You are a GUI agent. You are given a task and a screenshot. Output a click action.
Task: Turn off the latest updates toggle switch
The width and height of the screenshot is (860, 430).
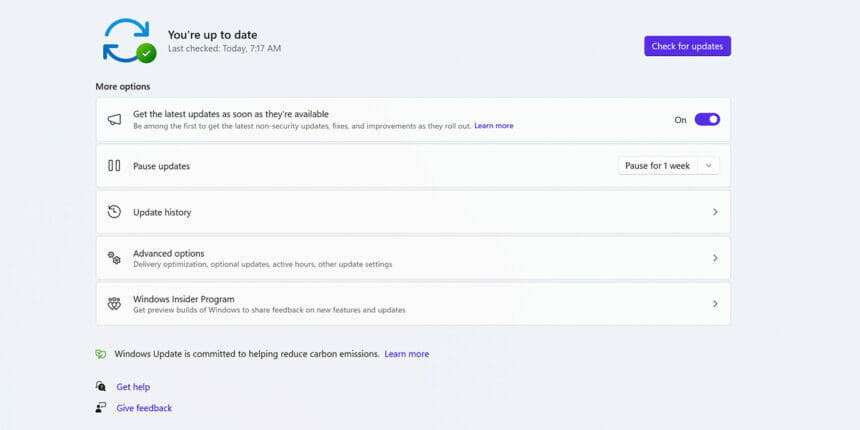tap(707, 120)
